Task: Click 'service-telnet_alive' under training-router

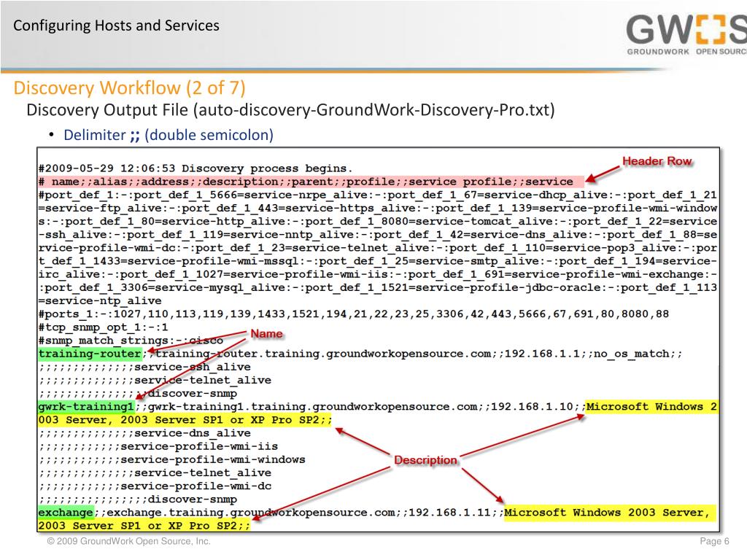Action: coord(203,380)
